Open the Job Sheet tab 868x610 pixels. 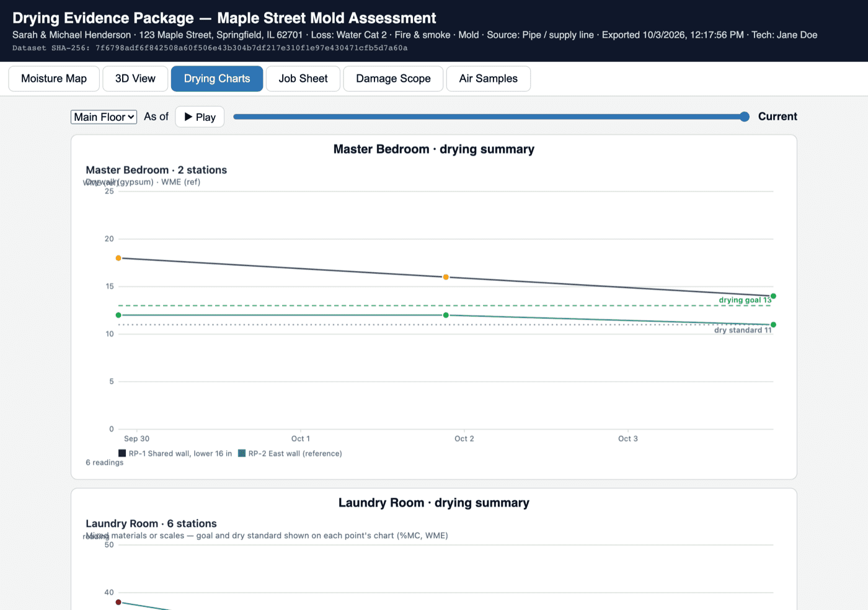coord(303,79)
